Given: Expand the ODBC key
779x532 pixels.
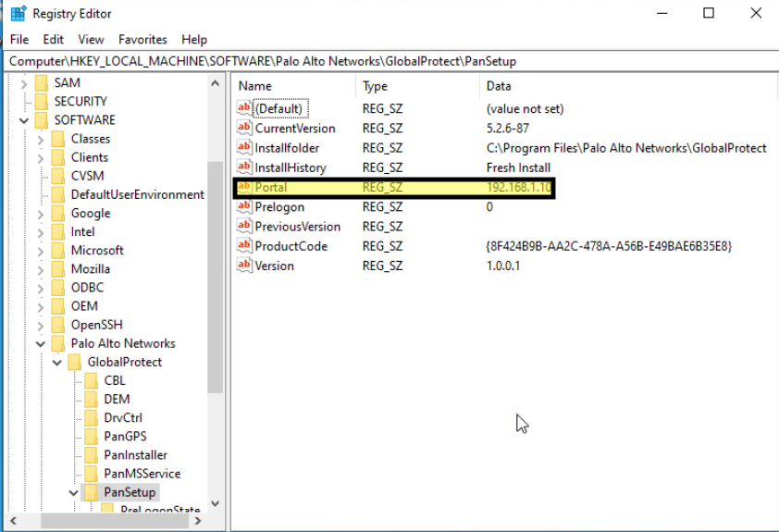Looking at the screenshot, I should pyautogui.click(x=40, y=289).
